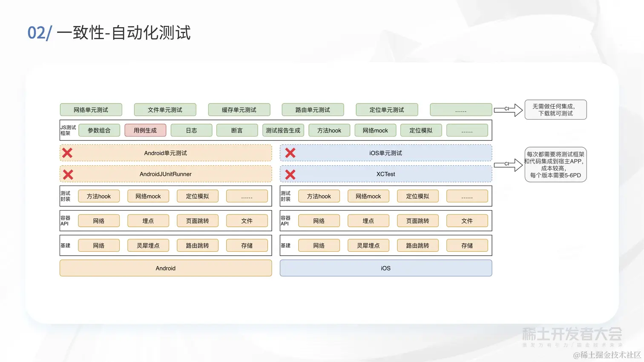
Task: Click the red X beside XCTest
Action: tap(290, 174)
